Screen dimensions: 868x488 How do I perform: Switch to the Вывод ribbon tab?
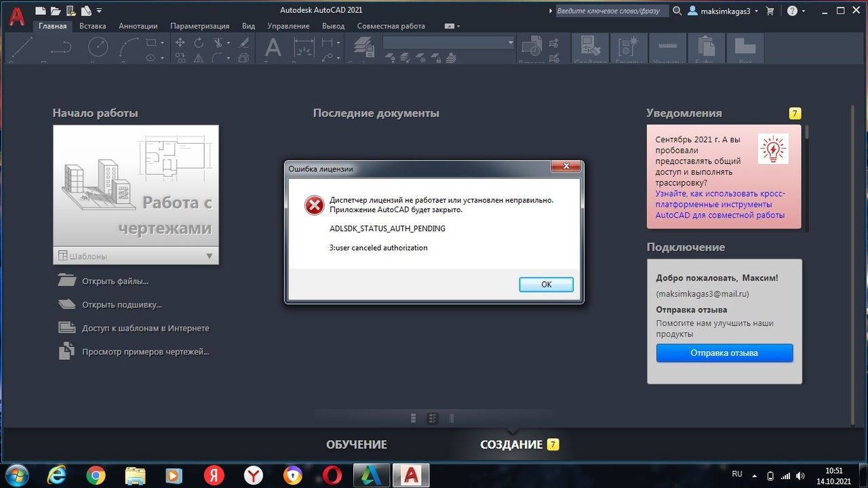[x=333, y=26]
